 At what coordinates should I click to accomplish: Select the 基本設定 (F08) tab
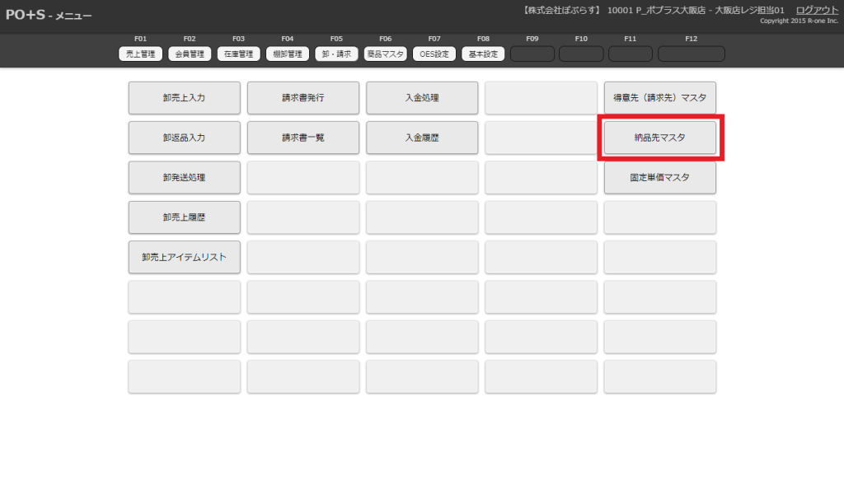click(483, 54)
